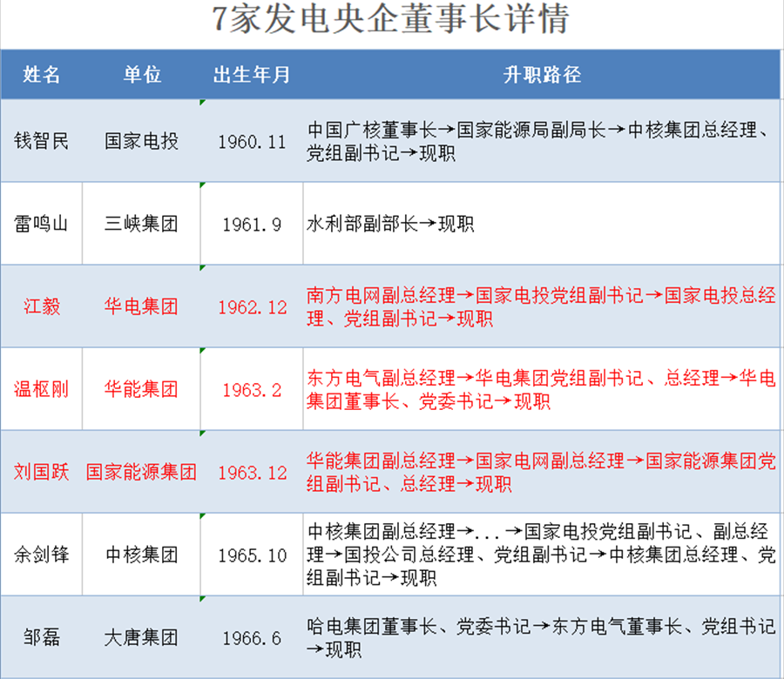Click the red name cell 江毅
This screenshot has height=679, width=784.
click(42, 306)
